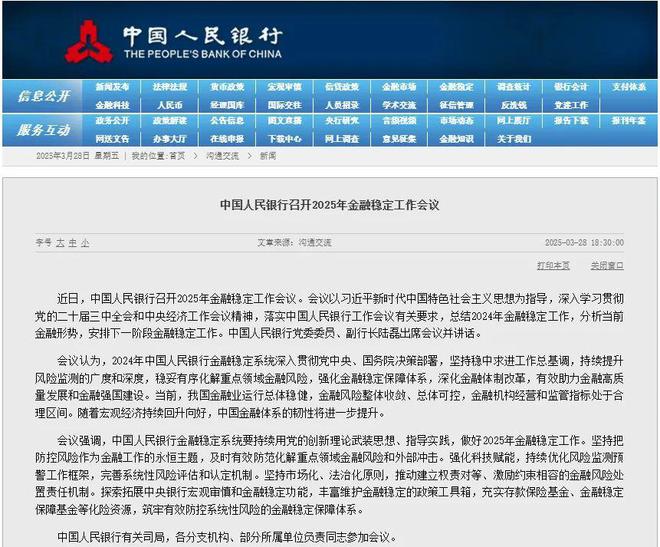660x547 pixels.
Task: Click the timestamp 2025-03-28 18:30:00
Action: (x=584, y=243)
